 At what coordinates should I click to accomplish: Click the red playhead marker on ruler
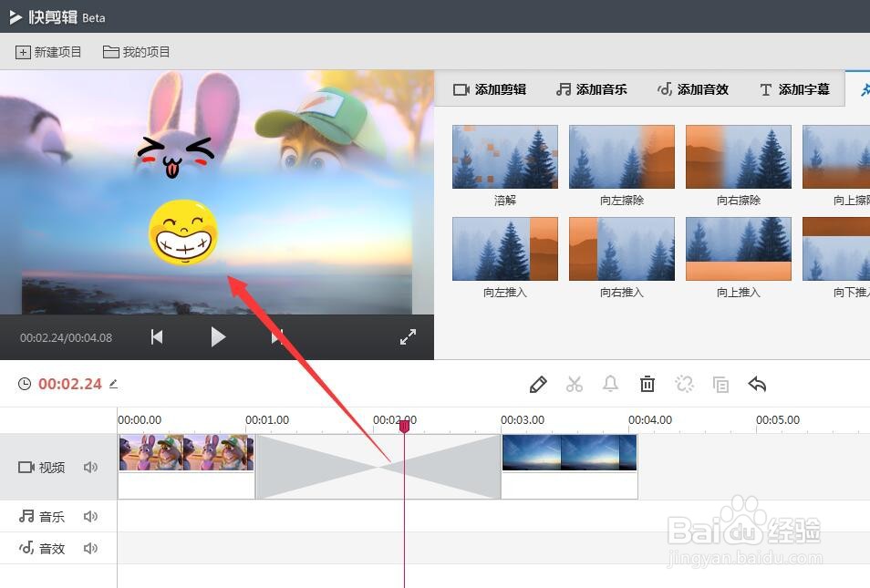pyautogui.click(x=405, y=426)
